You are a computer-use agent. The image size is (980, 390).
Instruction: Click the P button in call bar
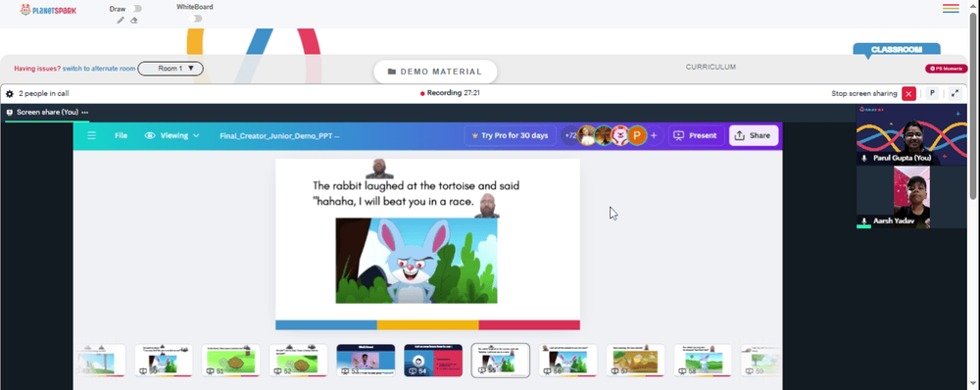[932, 93]
